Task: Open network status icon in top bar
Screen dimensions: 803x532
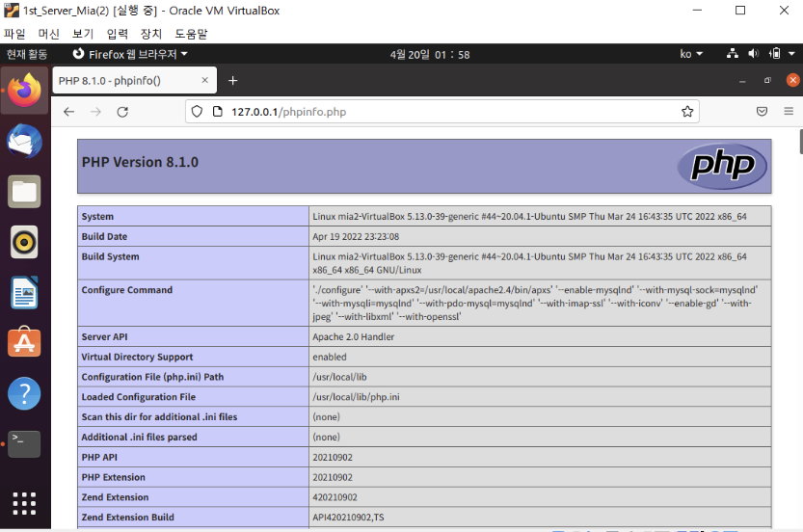Action: click(x=733, y=54)
